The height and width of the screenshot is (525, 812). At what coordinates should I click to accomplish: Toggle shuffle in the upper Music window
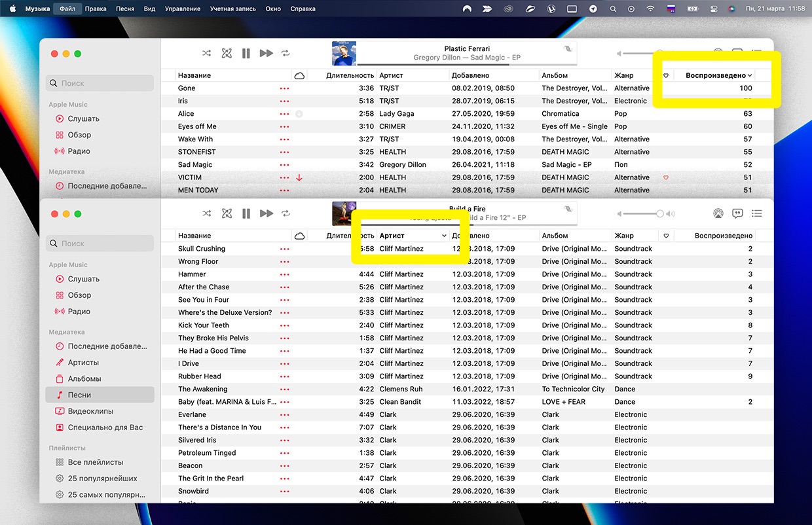point(207,53)
